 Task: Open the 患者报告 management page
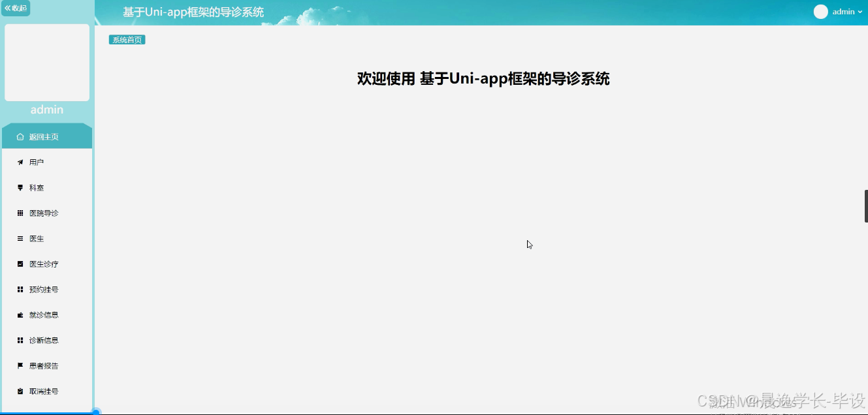pos(43,365)
